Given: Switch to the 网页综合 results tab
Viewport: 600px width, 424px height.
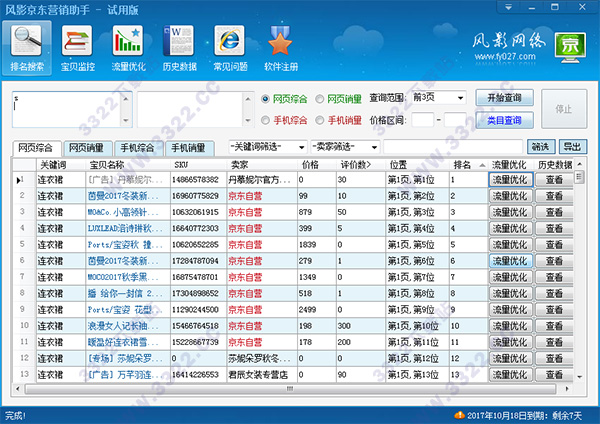Looking at the screenshot, I should pyautogui.click(x=36, y=148).
